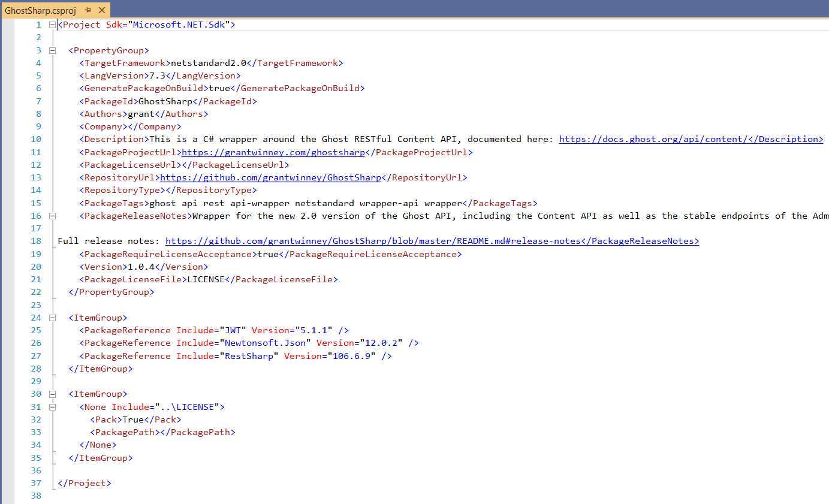Click "Full release notes:" text on line 18
This screenshot has height=504, width=829.
click(108, 241)
